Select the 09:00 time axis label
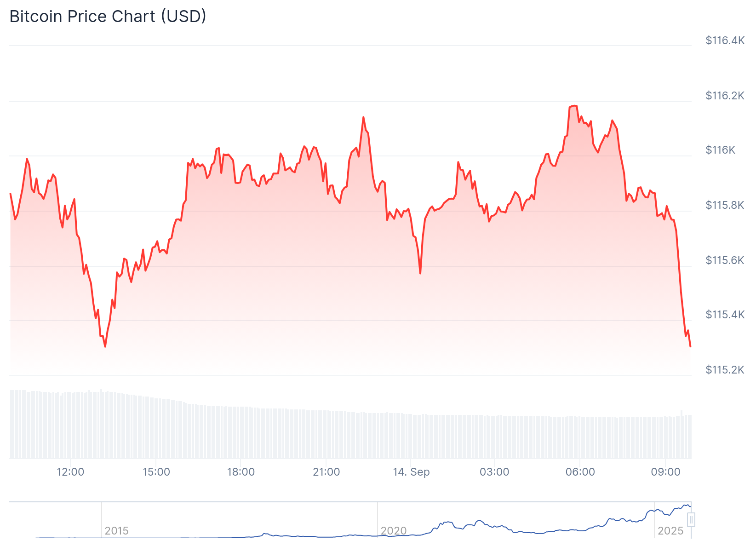The width and height of the screenshot is (756, 552). [666, 472]
